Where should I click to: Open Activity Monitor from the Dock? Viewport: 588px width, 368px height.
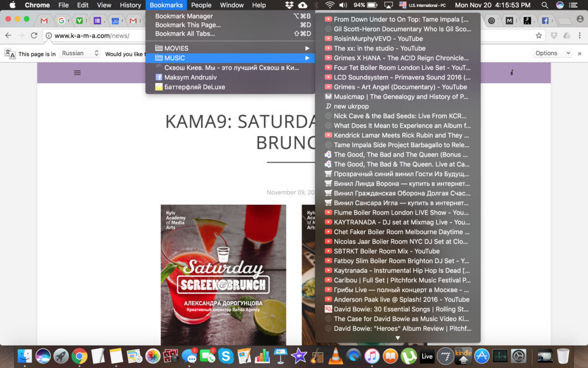click(x=500, y=356)
